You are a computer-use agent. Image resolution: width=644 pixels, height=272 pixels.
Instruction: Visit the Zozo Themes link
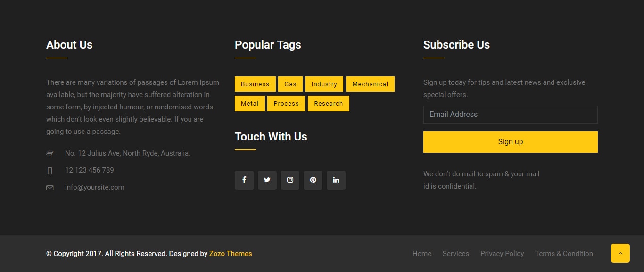231,254
